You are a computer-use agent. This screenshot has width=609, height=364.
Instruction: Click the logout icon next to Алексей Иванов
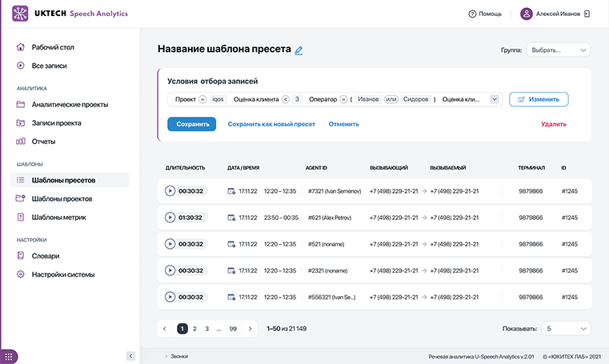click(x=587, y=14)
